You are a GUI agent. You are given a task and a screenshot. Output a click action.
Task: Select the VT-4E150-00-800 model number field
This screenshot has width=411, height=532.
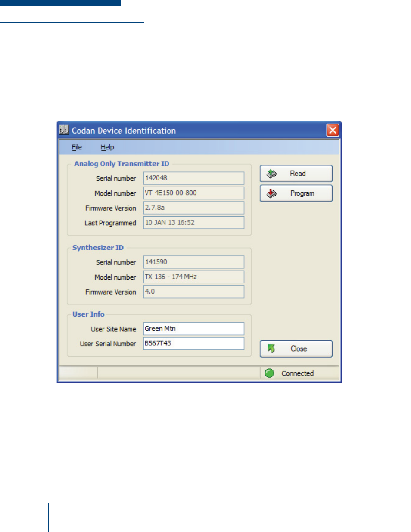[x=194, y=193]
